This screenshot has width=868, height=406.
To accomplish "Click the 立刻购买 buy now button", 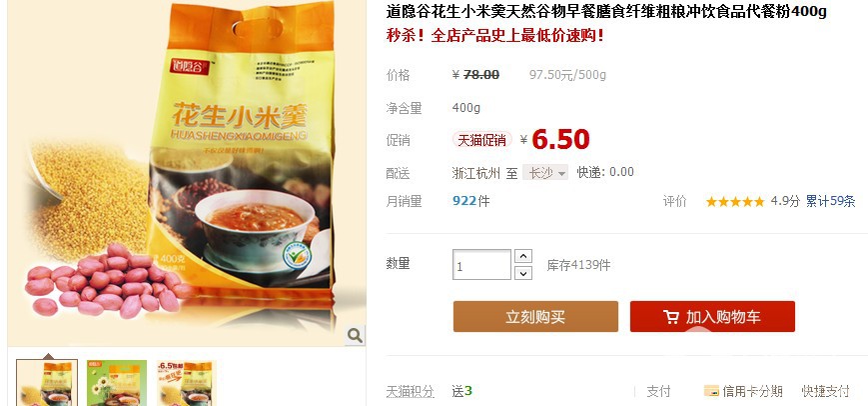I will [535, 317].
